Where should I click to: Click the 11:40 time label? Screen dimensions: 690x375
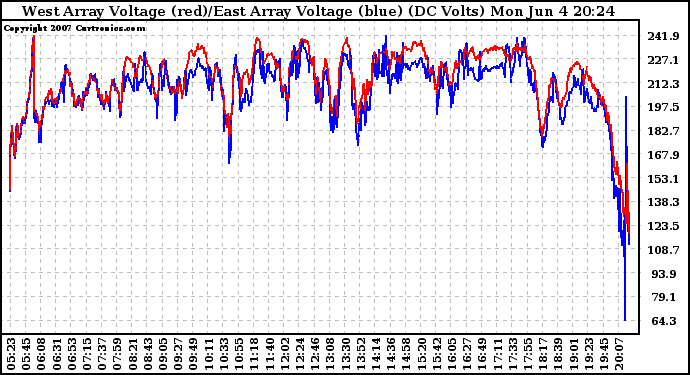269,354
